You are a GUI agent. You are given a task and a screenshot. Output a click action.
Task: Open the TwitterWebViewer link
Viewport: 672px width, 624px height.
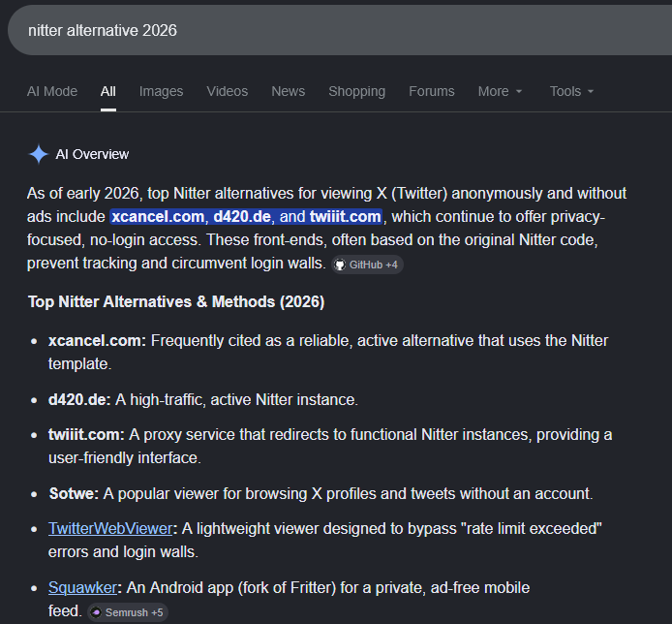(x=110, y=528)
